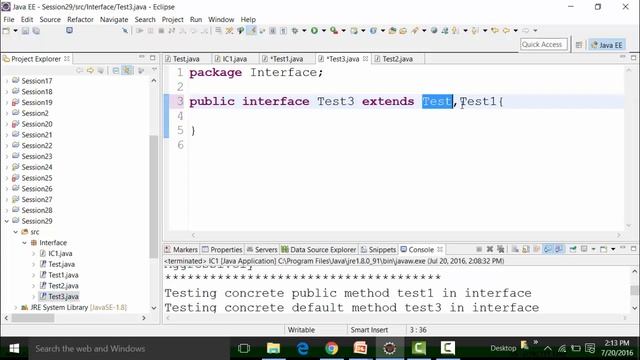The width and height of the screenshot is (640, 360).
Task: Open the Navigate menu
Action: (x=114, y=20)
